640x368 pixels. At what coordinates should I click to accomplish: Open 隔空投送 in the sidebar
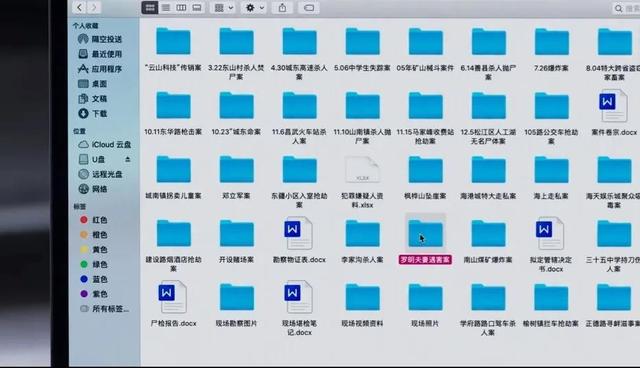[101, 39]
